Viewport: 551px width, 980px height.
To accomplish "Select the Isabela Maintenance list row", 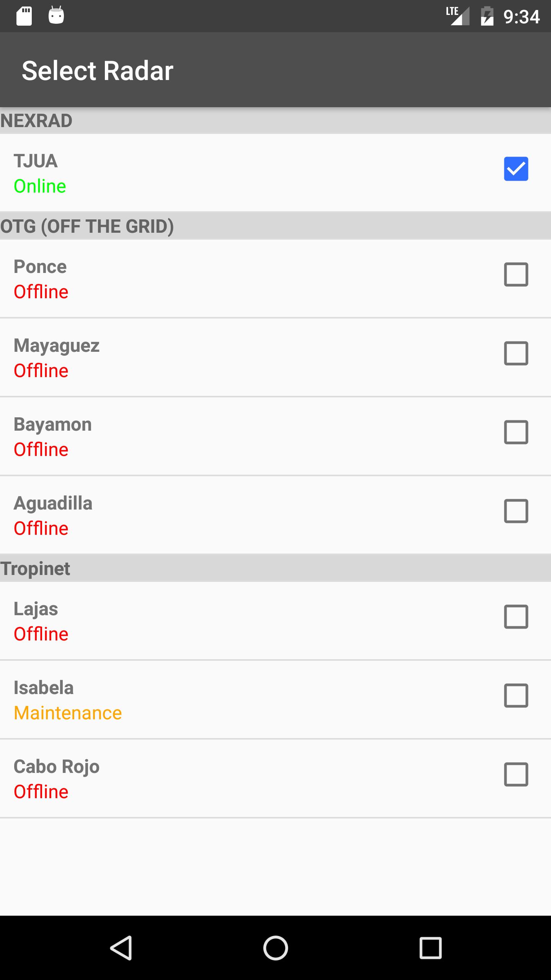I will [230, 700].
